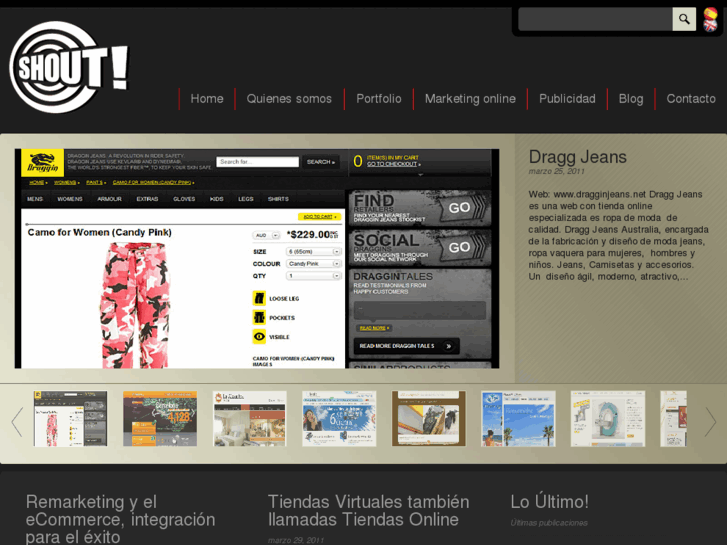Open the Quienes somos page
The width and height of the screenshot is (727, 545).
289,99
